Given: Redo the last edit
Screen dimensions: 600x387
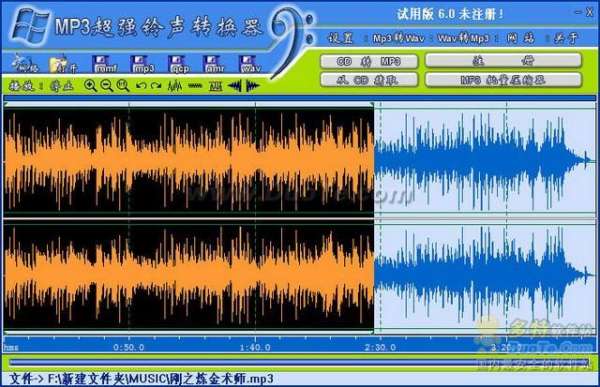Looking at the screenshot, I should (156, 86).
